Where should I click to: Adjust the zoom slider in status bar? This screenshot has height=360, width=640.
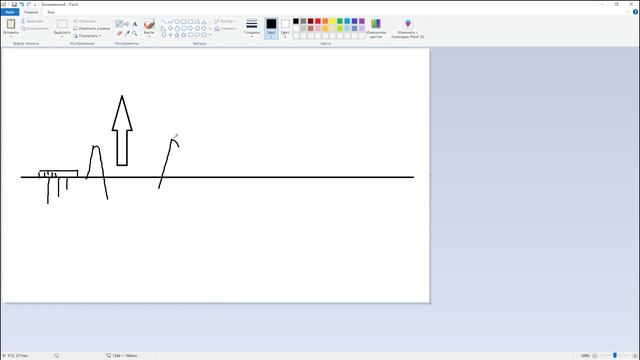click(x=615, y=356)
